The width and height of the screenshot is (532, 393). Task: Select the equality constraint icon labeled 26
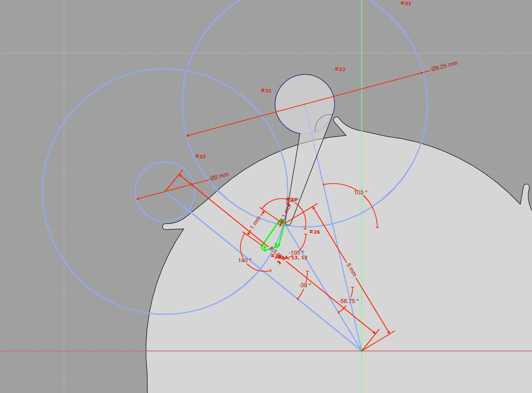(x=314, y=232)
